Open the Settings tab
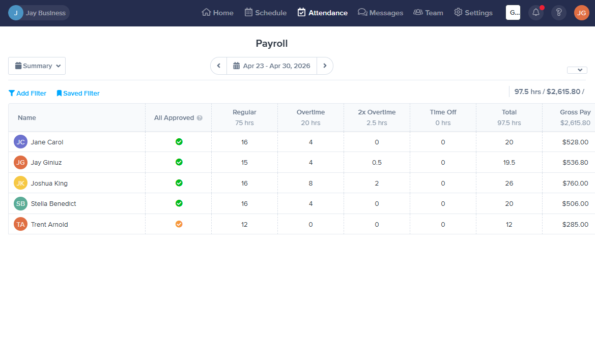Image resolution: width=595 pixels, height=364 pixels. point(473,13)
